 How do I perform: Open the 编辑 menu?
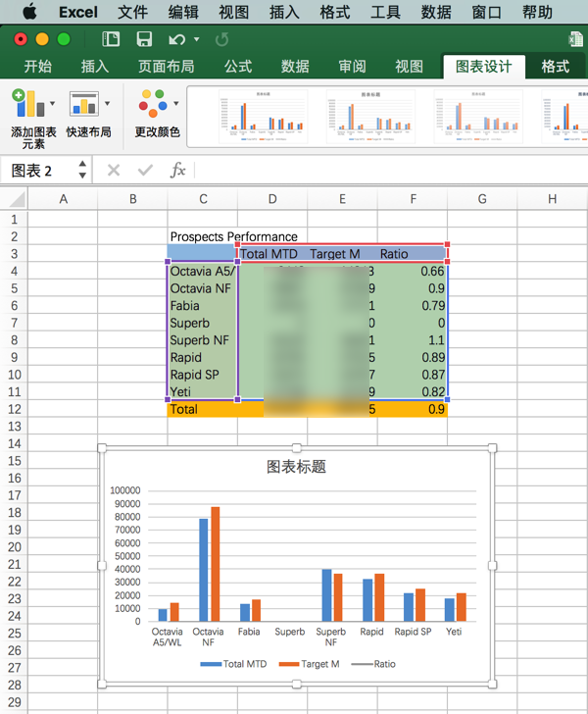[183, 12]
